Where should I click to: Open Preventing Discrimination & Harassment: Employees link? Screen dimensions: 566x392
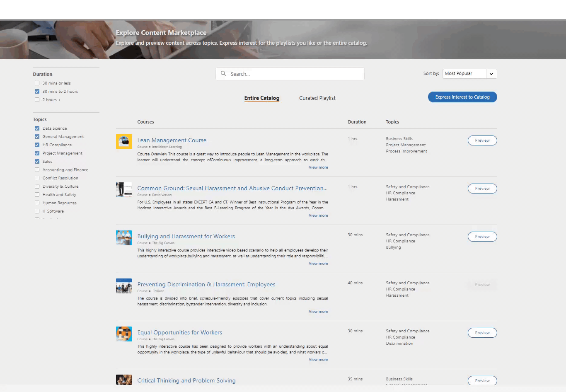[x=206, y=285]
